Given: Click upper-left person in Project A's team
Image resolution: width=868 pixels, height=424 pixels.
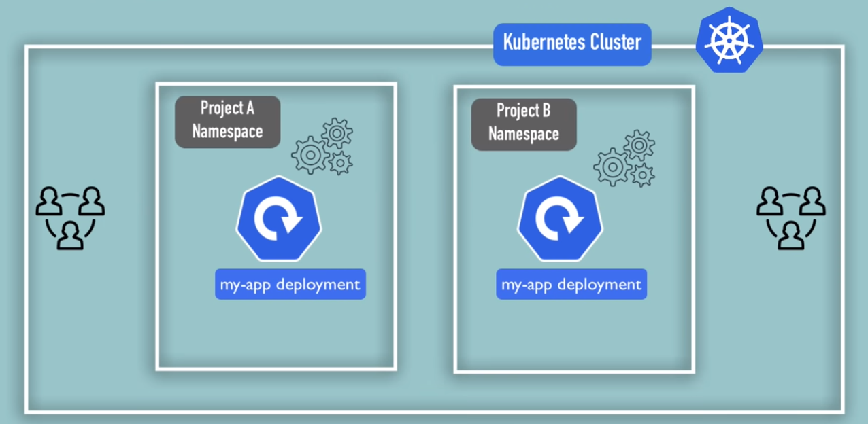Looking at the screenshot, I should [x=50, y=202].
